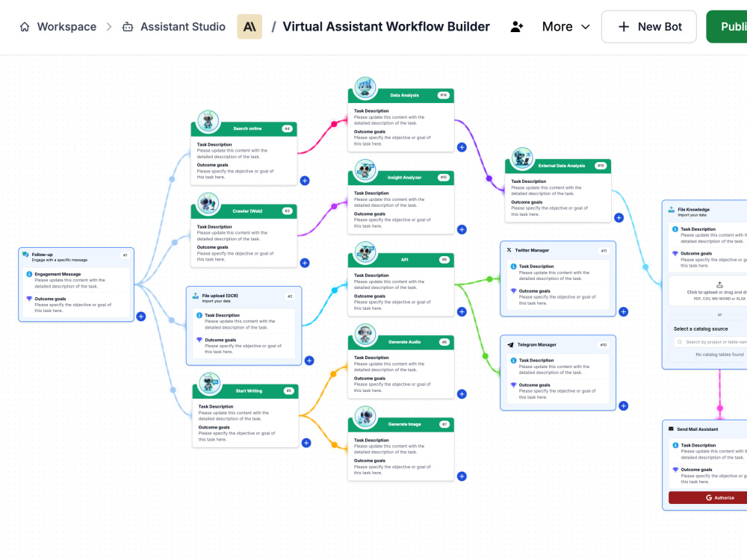Click the Outcome goals in Telegram Manager card
747x560 pixels.
coord(535,385)
